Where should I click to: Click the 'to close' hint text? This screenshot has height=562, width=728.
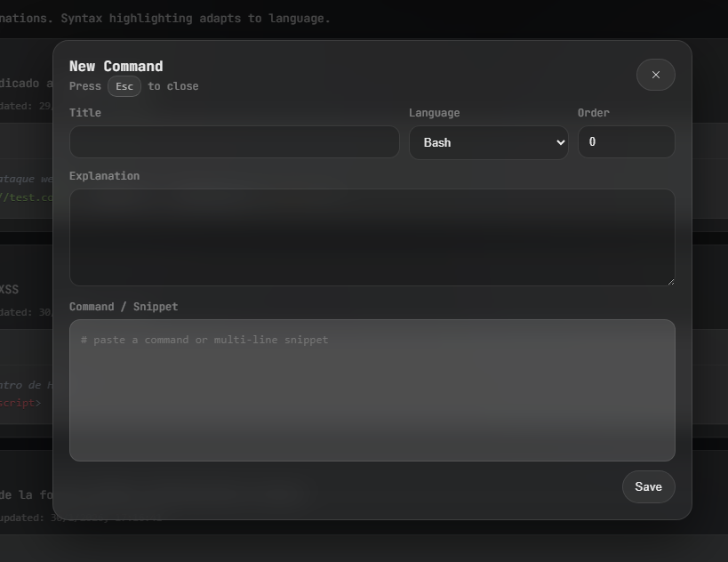pyautogui.click(x=173, y=86)
